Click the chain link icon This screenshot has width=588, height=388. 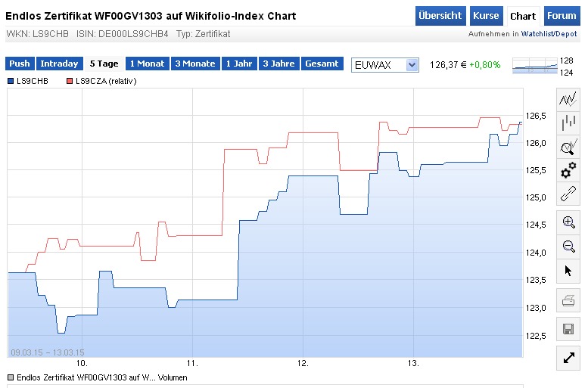[x=568, y=194]
